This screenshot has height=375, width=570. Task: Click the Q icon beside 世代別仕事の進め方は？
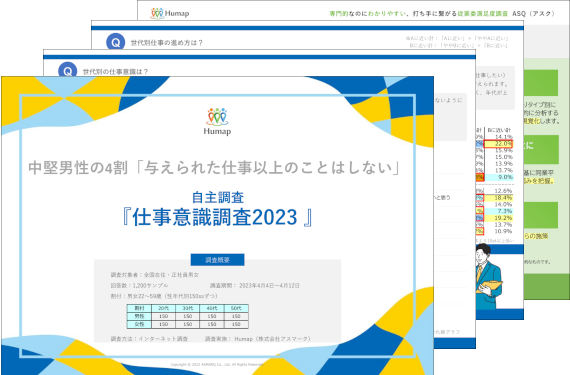[116, 42]
